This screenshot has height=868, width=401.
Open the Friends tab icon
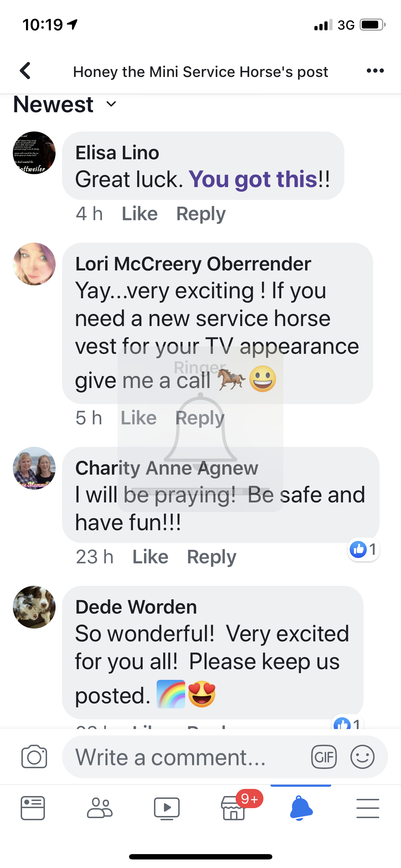click(100, 808)
